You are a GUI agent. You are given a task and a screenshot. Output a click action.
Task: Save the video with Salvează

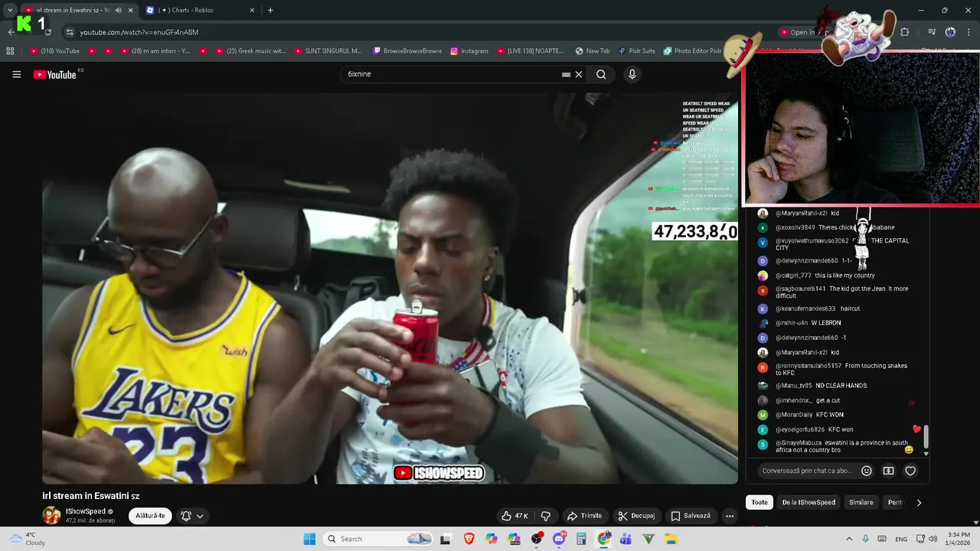pyautogui.click(x=691, y=516)
